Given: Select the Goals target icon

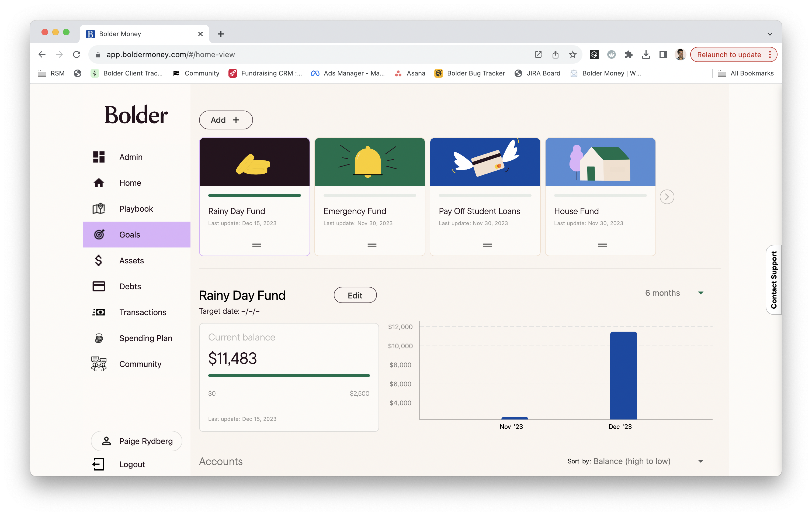Looking at the screenshot, I should (99, 235).
